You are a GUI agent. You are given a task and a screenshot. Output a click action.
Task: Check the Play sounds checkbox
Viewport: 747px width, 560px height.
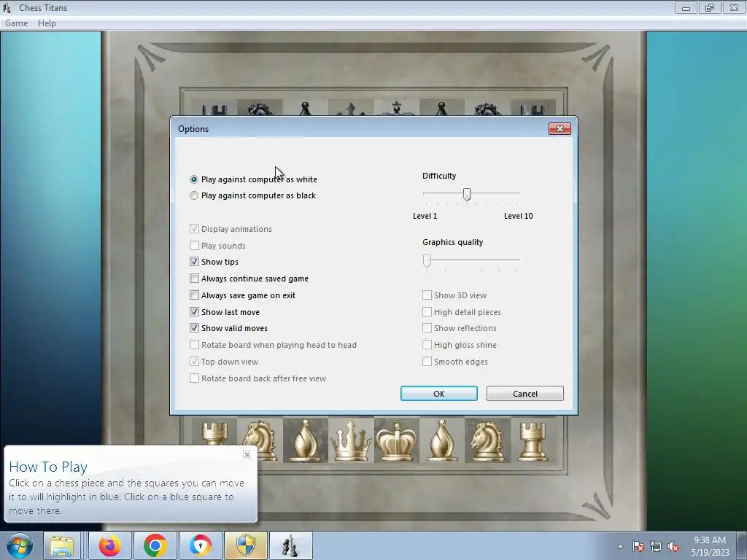pos(194,245)
